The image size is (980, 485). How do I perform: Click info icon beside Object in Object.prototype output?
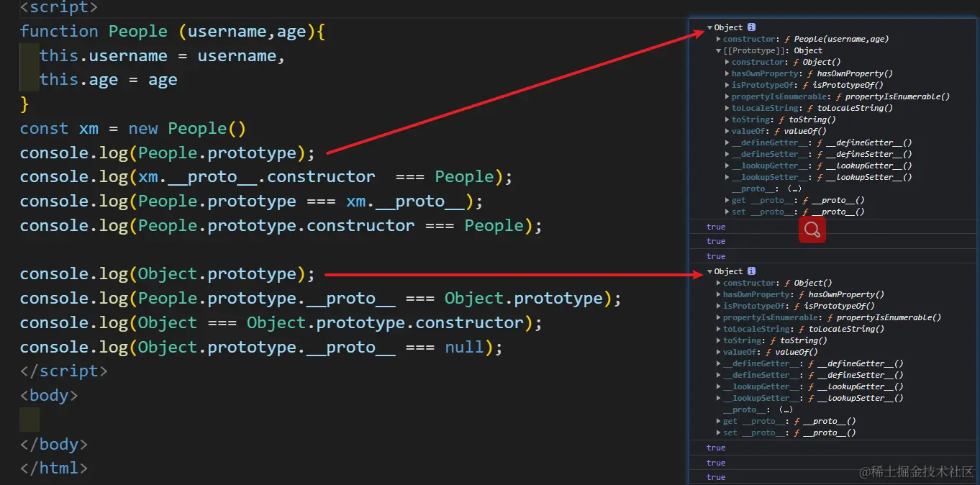pyautogui.click(x=752, y=271)
